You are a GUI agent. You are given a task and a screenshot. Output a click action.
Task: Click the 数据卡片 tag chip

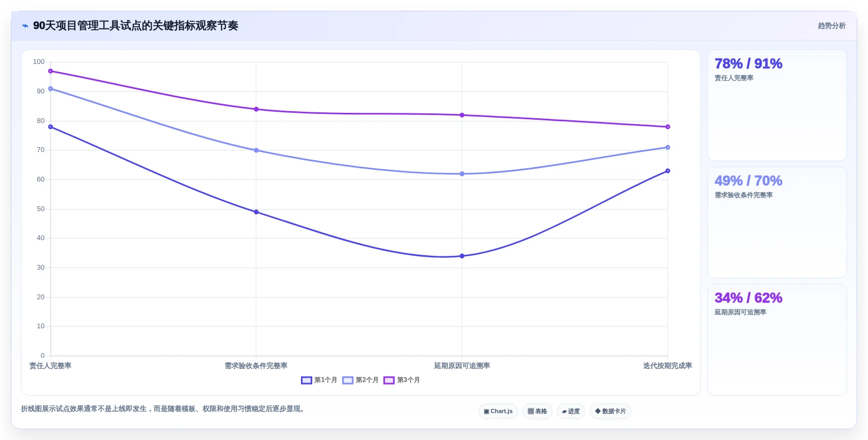click(x=611, y=412)
